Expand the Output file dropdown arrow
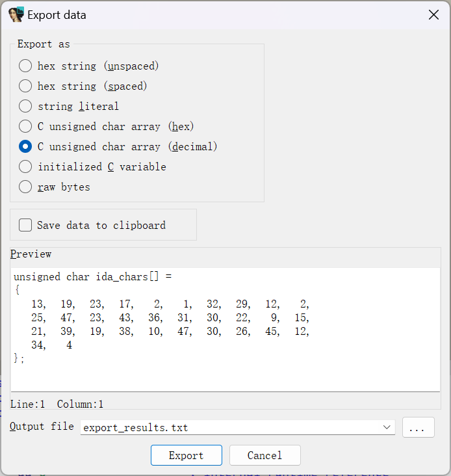The height and width of the screenshot is (476, 451). coord(387,427)
